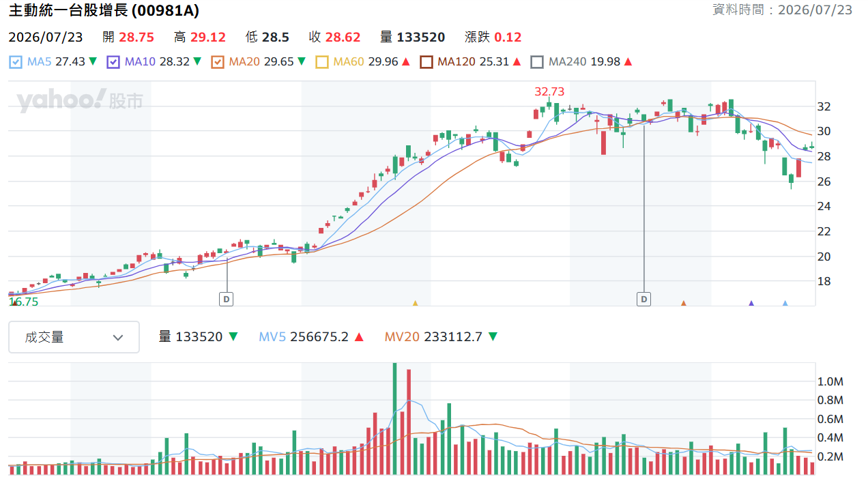The image size is (868, 479).
Task: Click the purple triangle marker on the time axis
Action: (x=751, y=303)
